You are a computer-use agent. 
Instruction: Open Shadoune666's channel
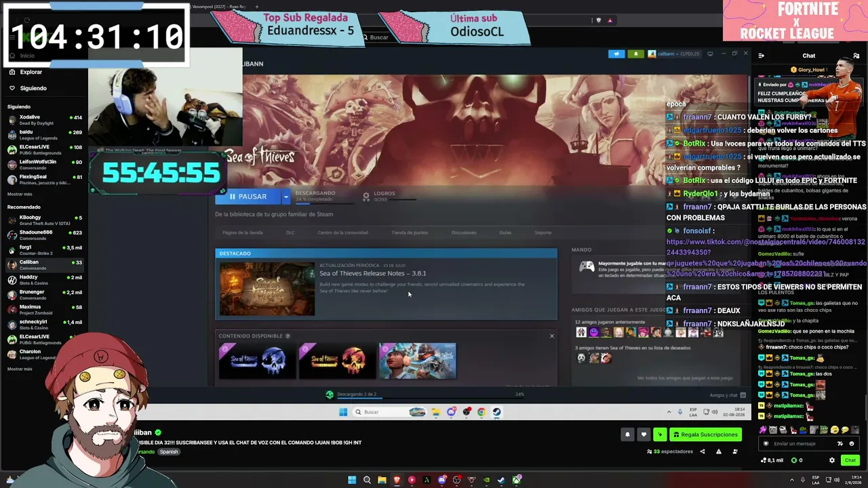[44, 235]
